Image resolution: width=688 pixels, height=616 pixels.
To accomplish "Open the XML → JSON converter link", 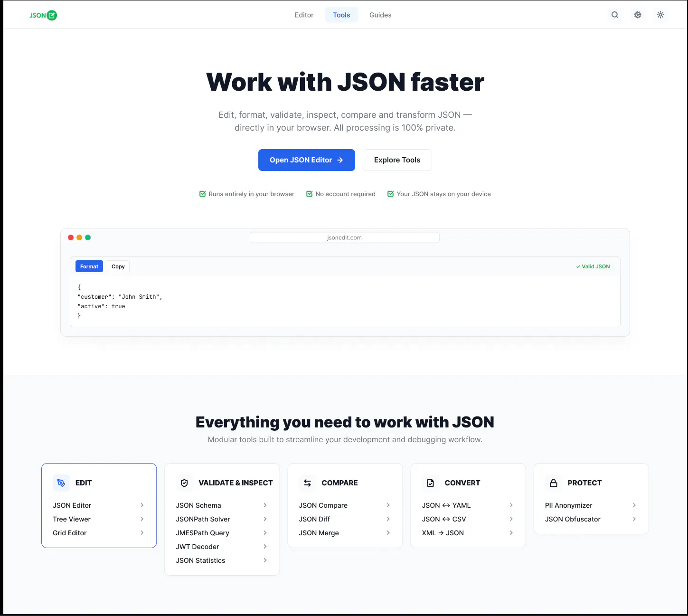I will 468,533.
